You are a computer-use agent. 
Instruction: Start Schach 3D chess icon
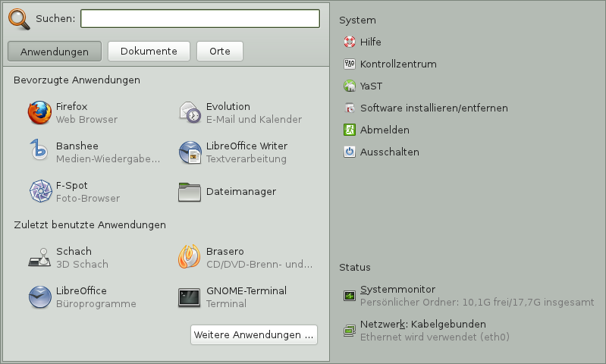39,258
